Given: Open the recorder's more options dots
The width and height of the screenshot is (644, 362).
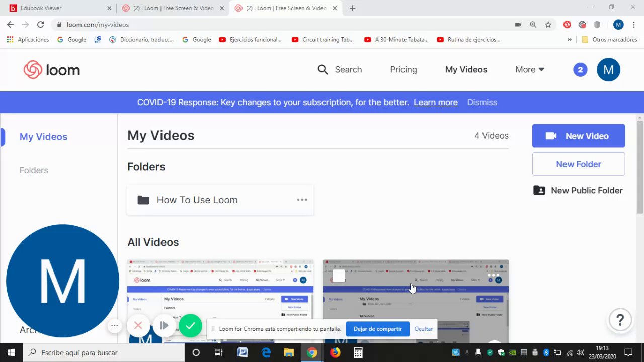Looking at the screenshot, I should (x=115, y=325).
